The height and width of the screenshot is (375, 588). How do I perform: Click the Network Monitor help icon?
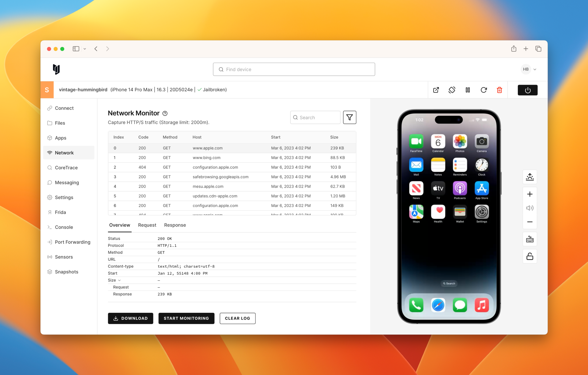165,113
